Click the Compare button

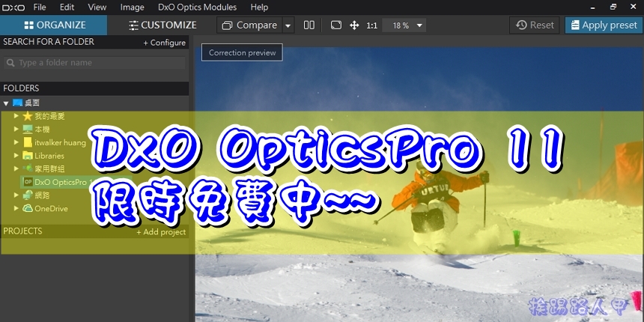tap(249, 25)
